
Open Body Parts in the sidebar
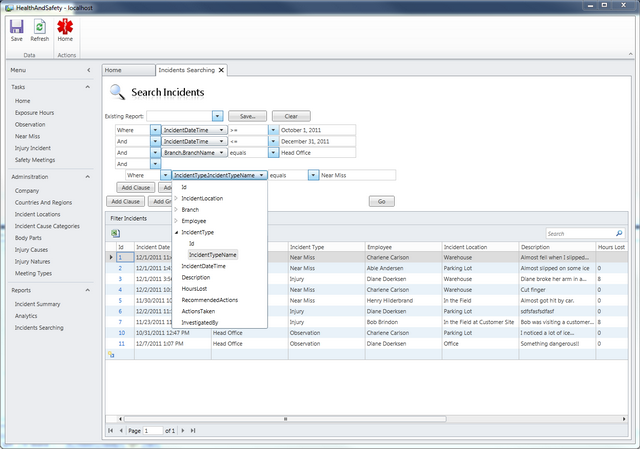(28, 238)
